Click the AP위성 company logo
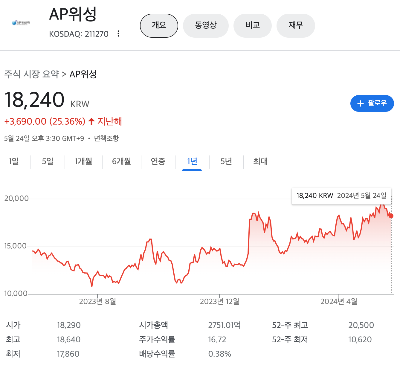400x366 pixels. pyautogui.click(x=21, y=23)
